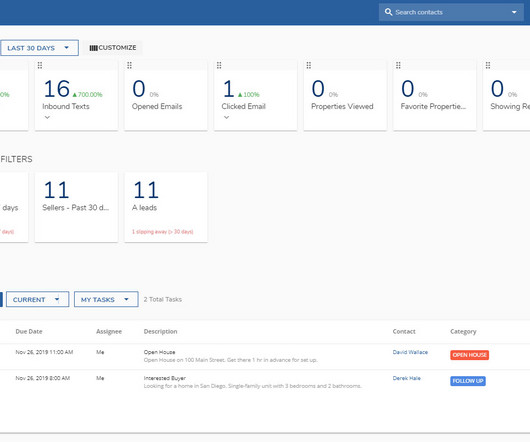This screenshot has height=442, width=530.
Task: Expand the Clicked Email card chevron
Action: (226, 117)
